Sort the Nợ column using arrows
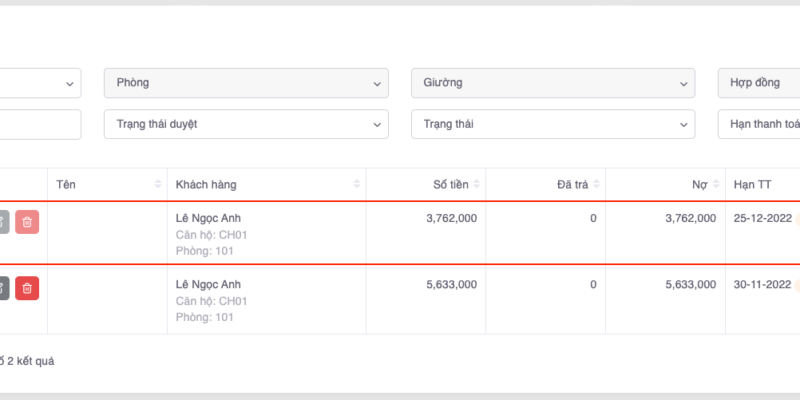Screen dimensions: 800x400 [x=716, y=185]
